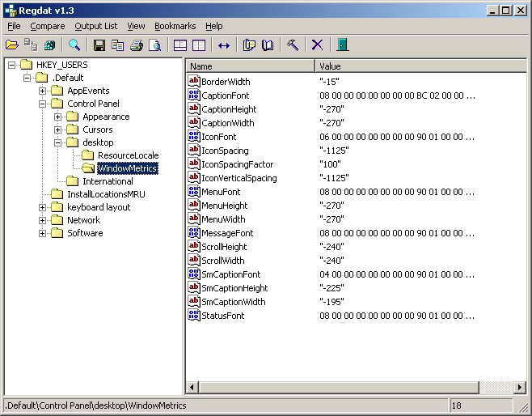Select the MessageFont entry
This screenshot has width=532, height=416.
pos(227,233)
